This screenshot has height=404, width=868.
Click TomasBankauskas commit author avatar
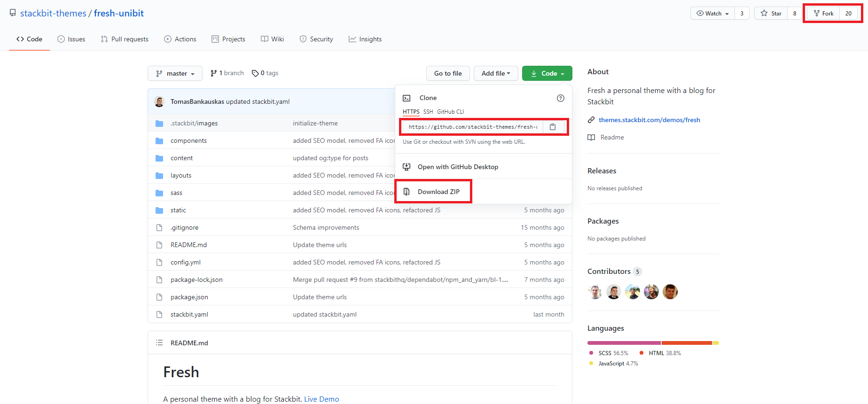[x=159, y=101]
